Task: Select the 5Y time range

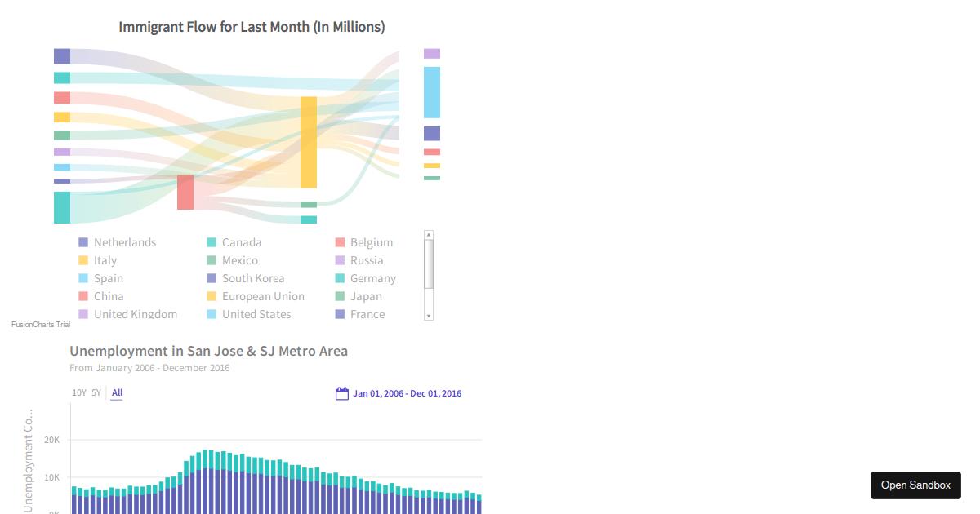Action: (x=96, y=392)
